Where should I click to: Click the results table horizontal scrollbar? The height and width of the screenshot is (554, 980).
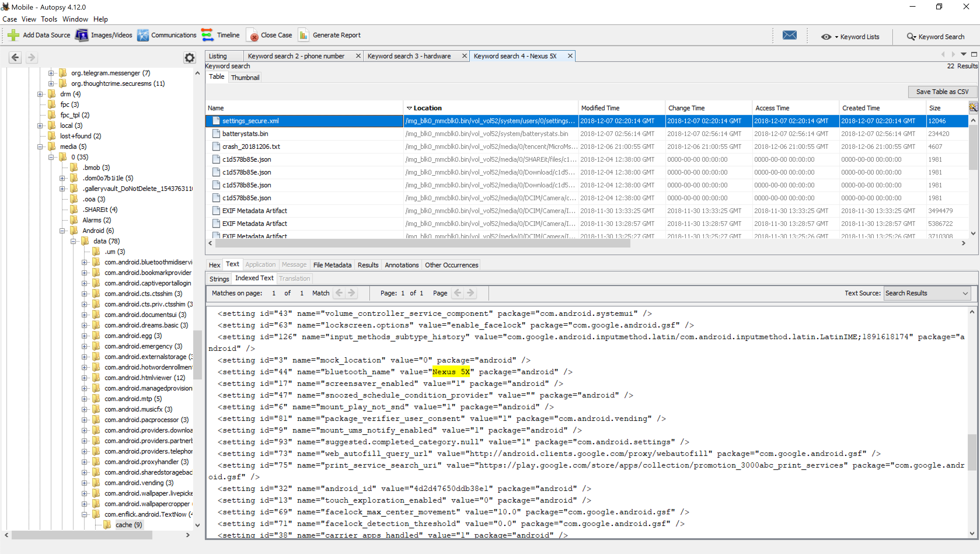point(422,243)
